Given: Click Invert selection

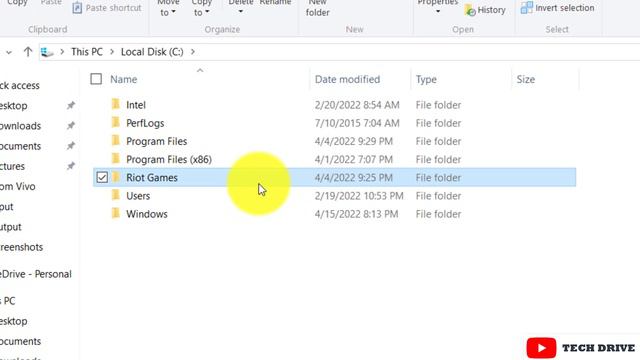Looking at the screenshot, I should 558,8.
